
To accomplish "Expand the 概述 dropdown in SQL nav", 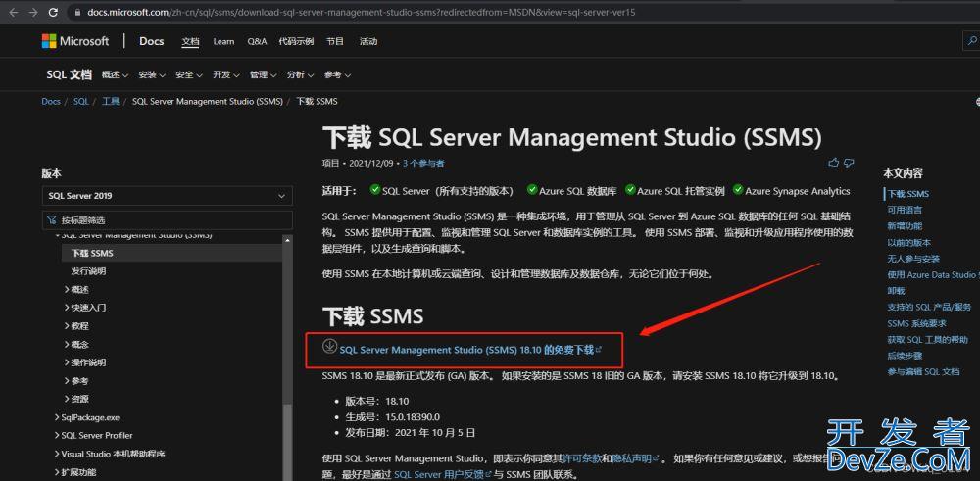I will tap(115, 75).
